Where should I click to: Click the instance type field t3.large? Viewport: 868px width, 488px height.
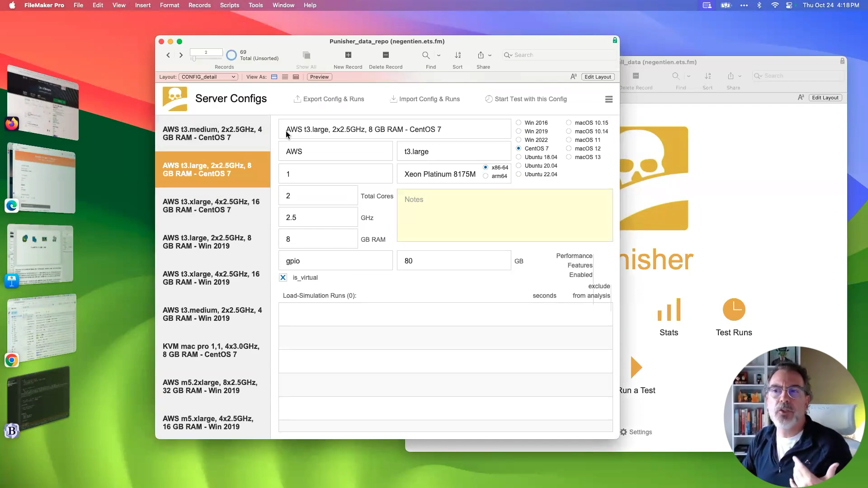tap(454, 151)
